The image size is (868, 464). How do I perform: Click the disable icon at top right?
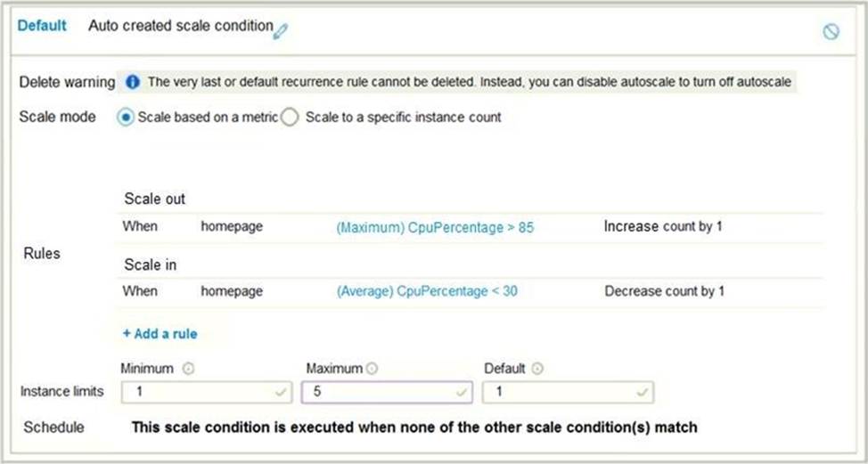tap(831, 31)
